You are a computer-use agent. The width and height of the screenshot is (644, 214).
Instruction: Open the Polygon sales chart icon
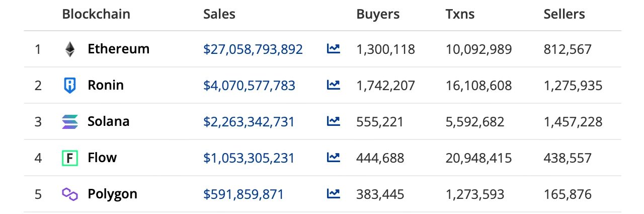(x=333, y=194)
